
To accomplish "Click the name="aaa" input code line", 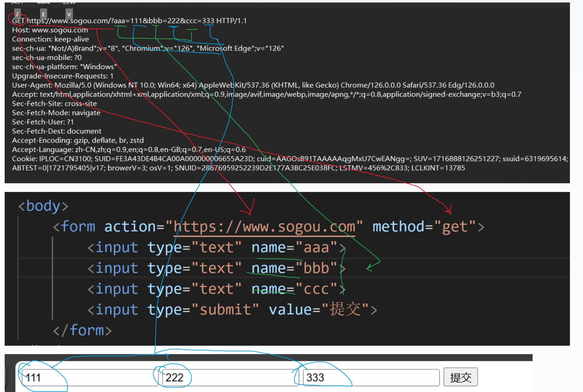I will tap(216, 248).
